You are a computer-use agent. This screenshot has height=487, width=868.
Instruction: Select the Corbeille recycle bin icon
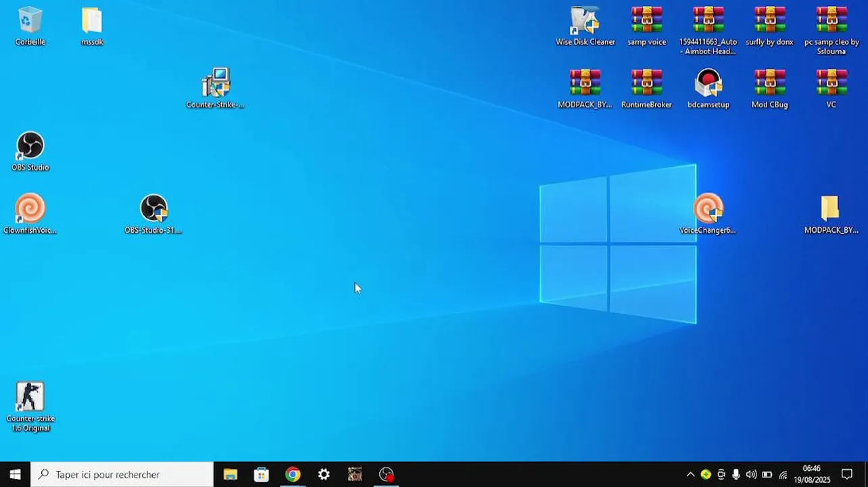pos(30,26)
